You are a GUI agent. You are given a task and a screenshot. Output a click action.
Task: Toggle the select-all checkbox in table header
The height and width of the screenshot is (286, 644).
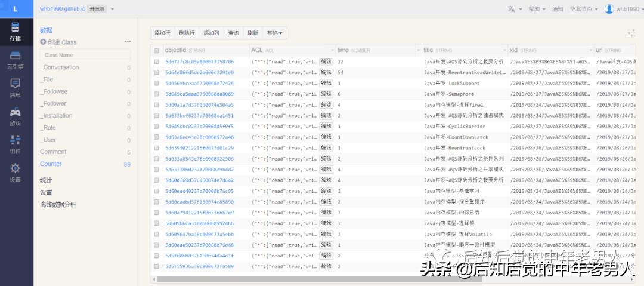pos(156,51)
